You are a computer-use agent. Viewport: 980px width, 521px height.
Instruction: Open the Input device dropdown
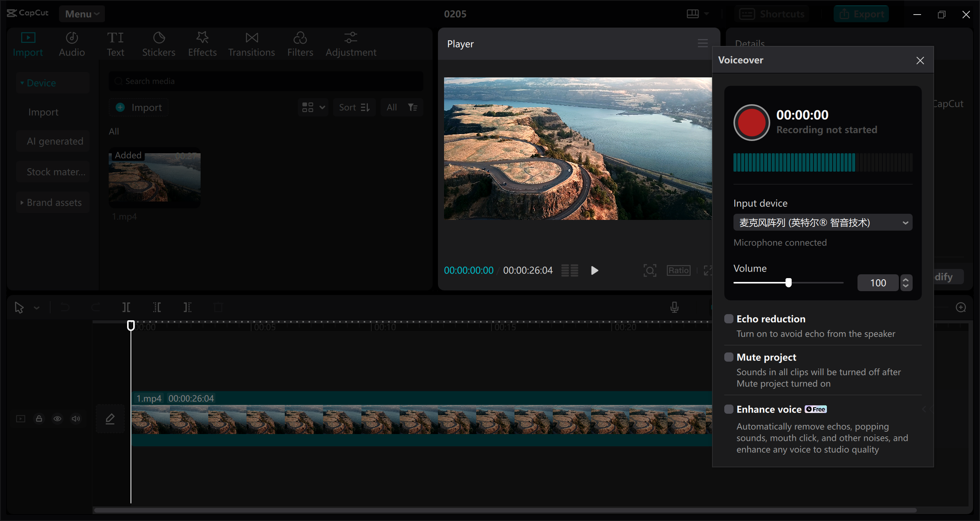click(x=822, y=222)
